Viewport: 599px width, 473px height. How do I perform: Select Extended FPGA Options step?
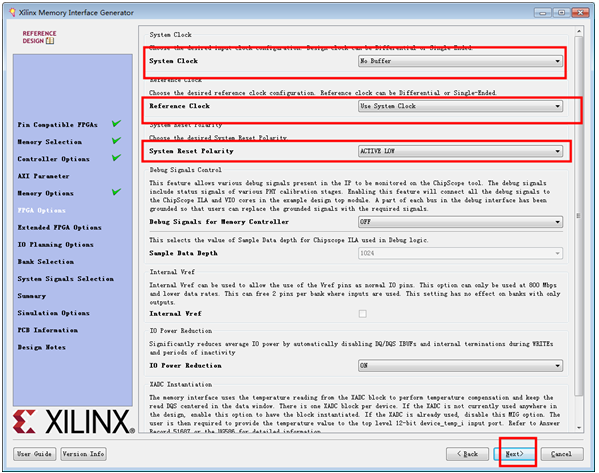point(59,228)
